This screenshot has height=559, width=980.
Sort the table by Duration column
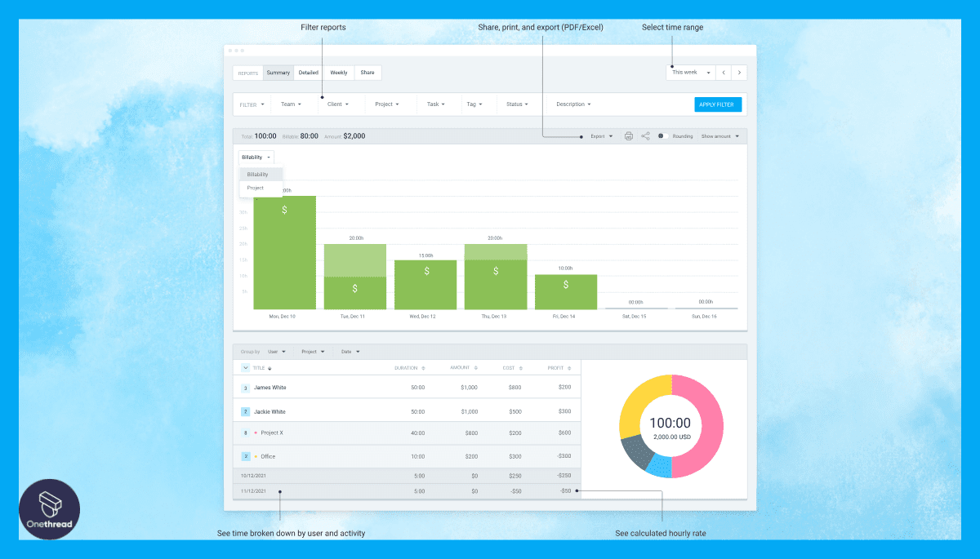(x=423, y=367)
